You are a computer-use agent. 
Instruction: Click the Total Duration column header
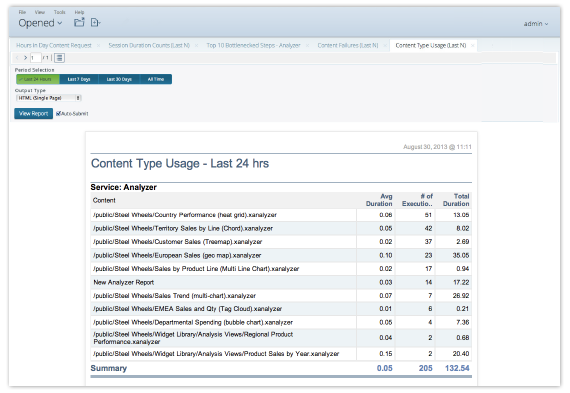456,200
